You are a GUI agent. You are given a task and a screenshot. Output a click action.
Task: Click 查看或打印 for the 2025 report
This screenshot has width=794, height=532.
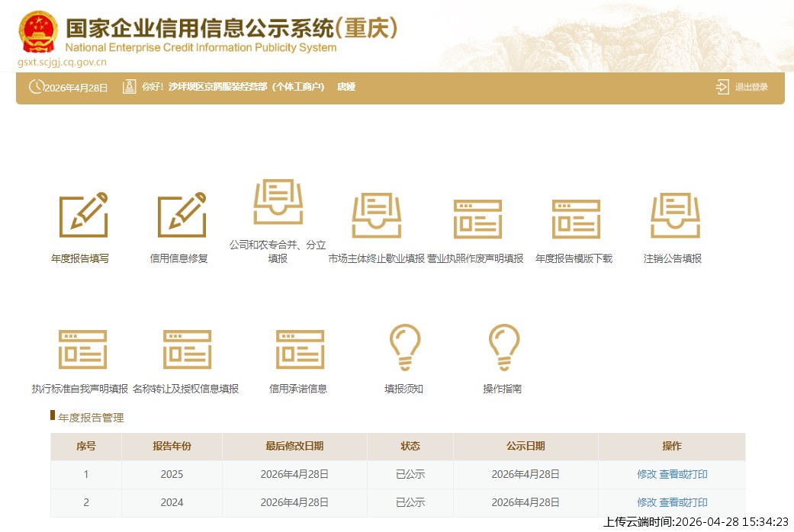pyautogui.click(x=683, y=474)
